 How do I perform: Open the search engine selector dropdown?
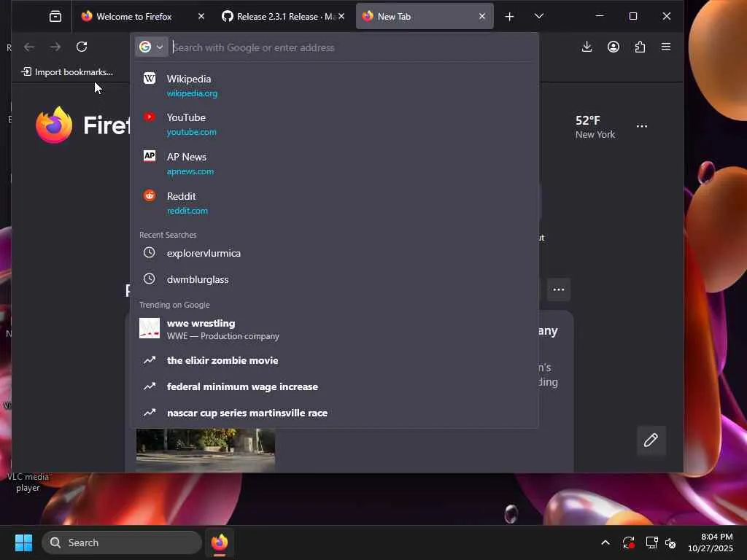152,47
